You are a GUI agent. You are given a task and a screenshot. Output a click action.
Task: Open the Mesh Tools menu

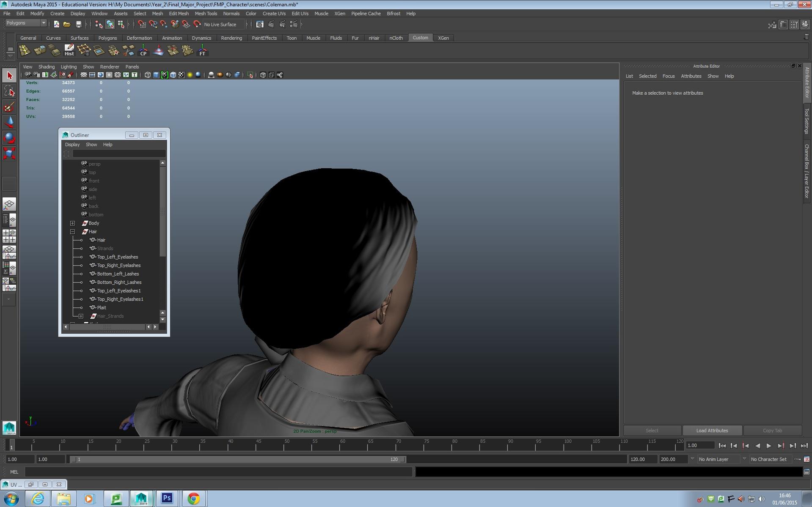[x=206, y=13]
